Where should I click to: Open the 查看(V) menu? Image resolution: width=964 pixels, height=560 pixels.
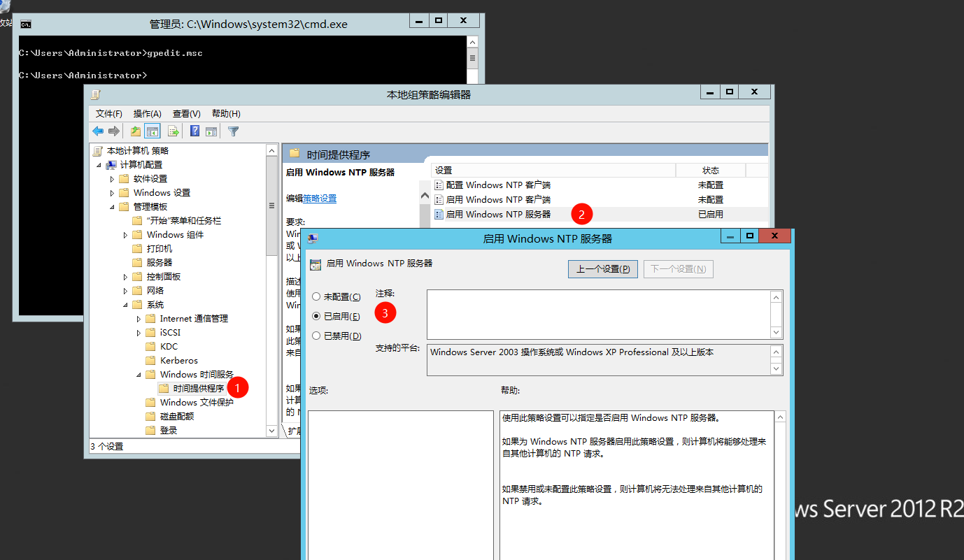click(x=186, y=114)
